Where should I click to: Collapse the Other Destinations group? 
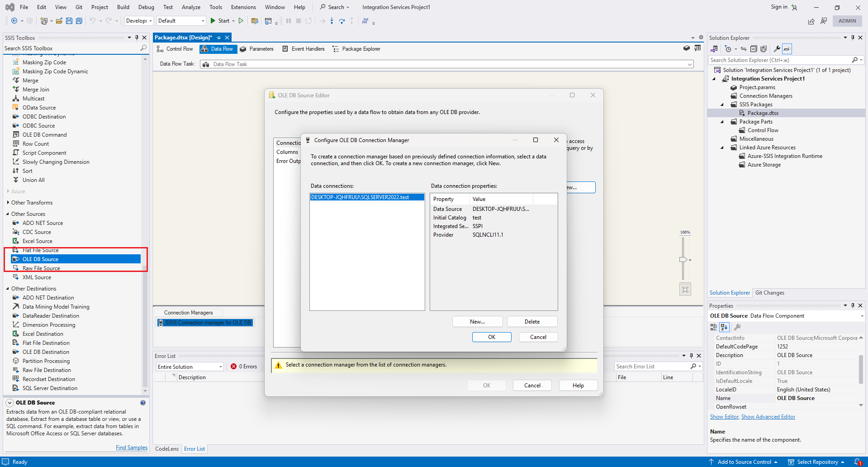[8, 289]
